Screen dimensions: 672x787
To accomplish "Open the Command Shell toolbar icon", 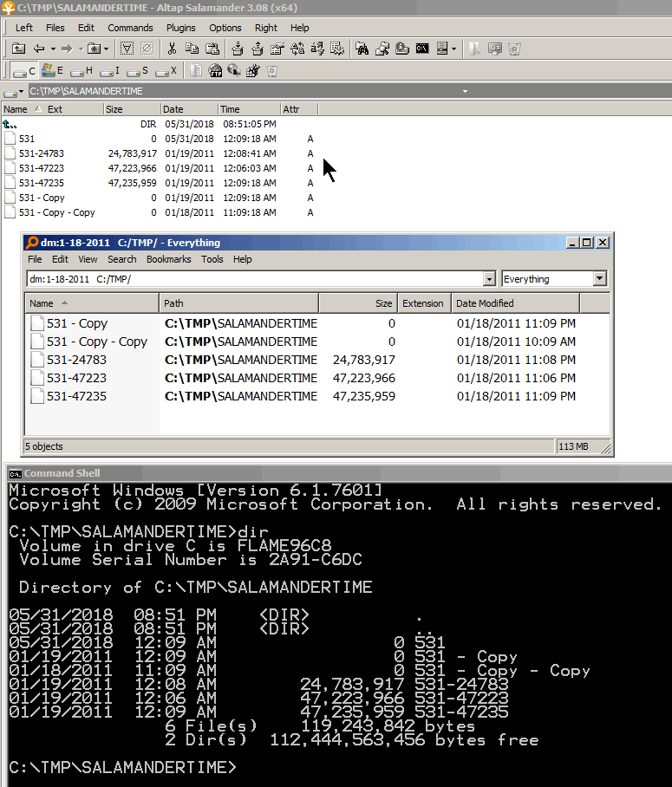I will point(421,49).
